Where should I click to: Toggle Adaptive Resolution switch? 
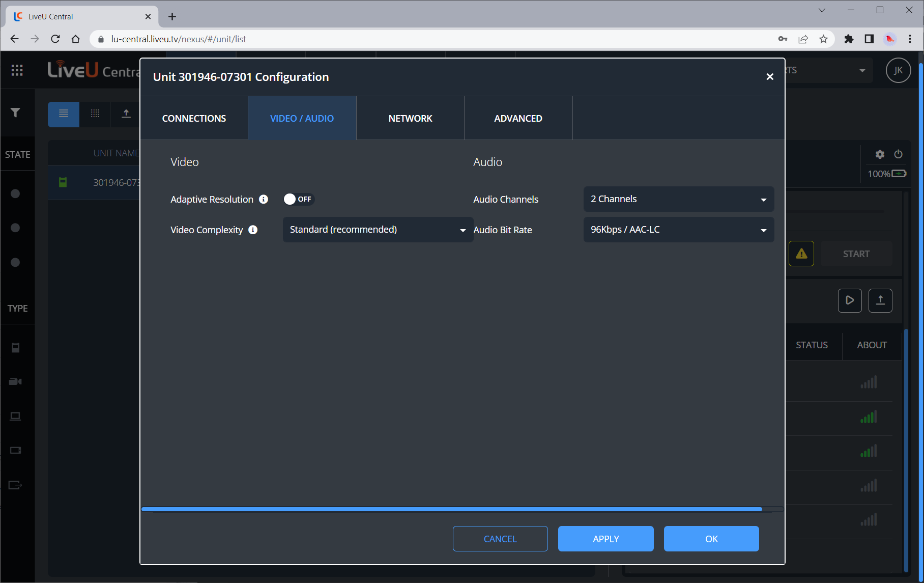click(x=299, y=199)
